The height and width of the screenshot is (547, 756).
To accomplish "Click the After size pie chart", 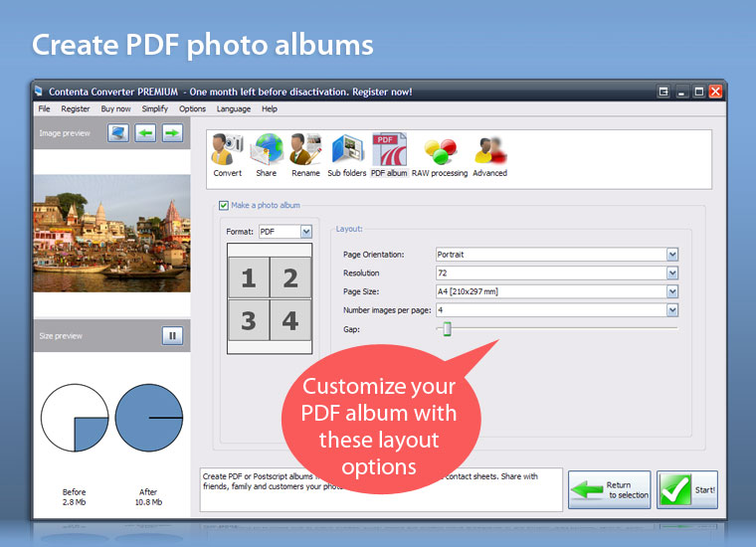I will click(149, 418).
